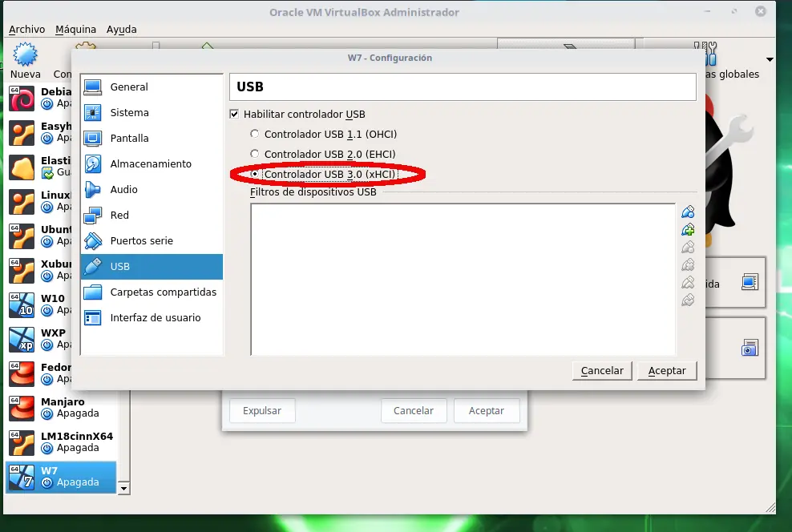Screen dimensions: 792x532
Task: Select the Xubuntu virtual machine icon
Action: (22, 271)
